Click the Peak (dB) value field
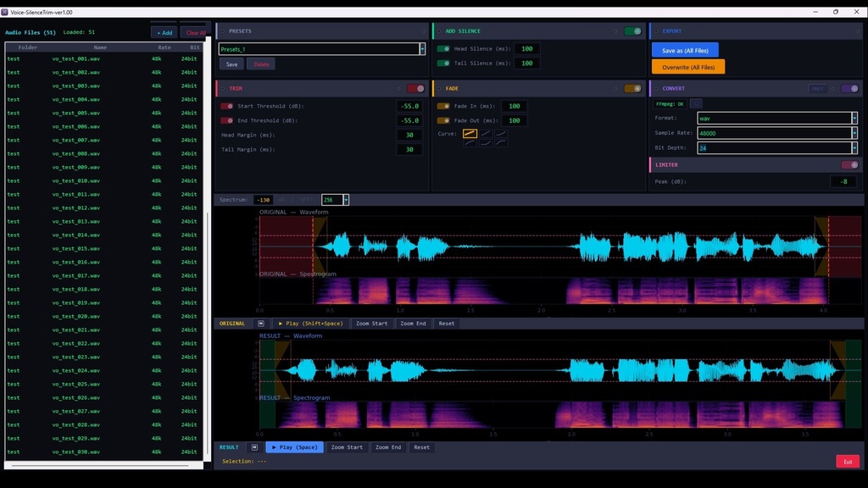Viewport: 868px width, 488px height. pos(844,181)
